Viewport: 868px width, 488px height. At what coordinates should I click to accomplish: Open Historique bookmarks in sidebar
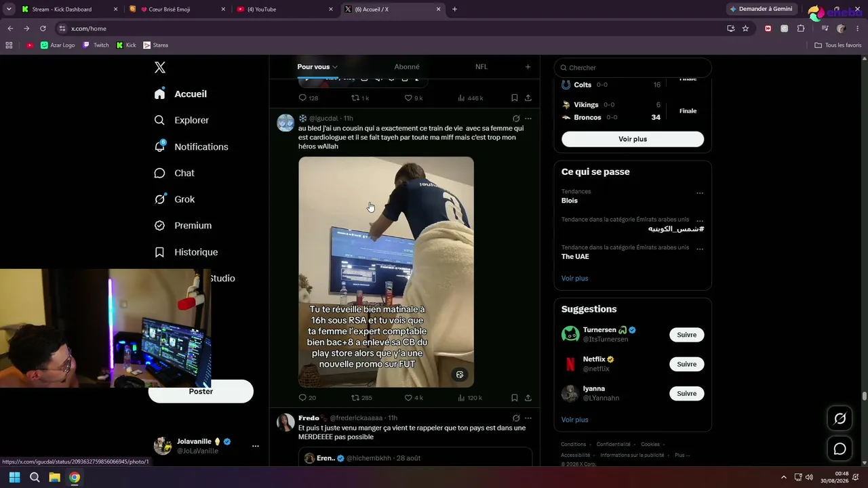[186, 252]
